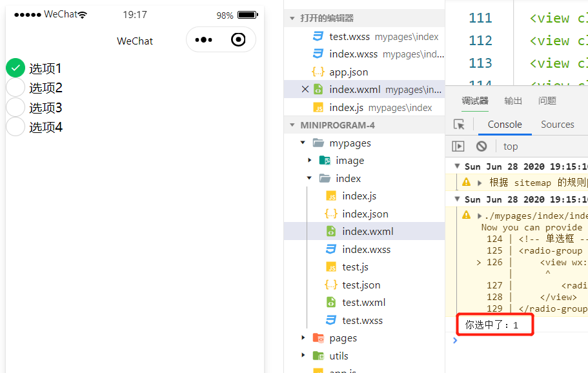Click the element inspector cursor icon
The width and height of the screenshot is (588, 373).
pos(459,125)
